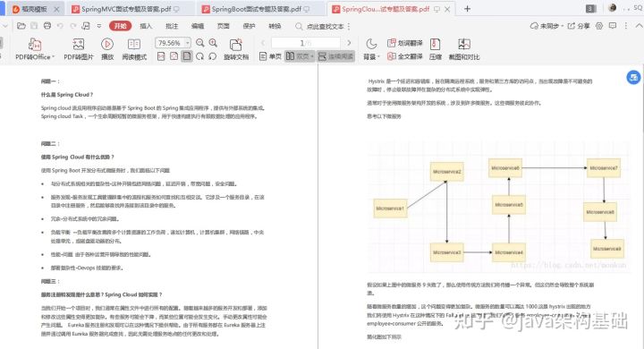Open settings gear icon in ribbon

point(599,26)
